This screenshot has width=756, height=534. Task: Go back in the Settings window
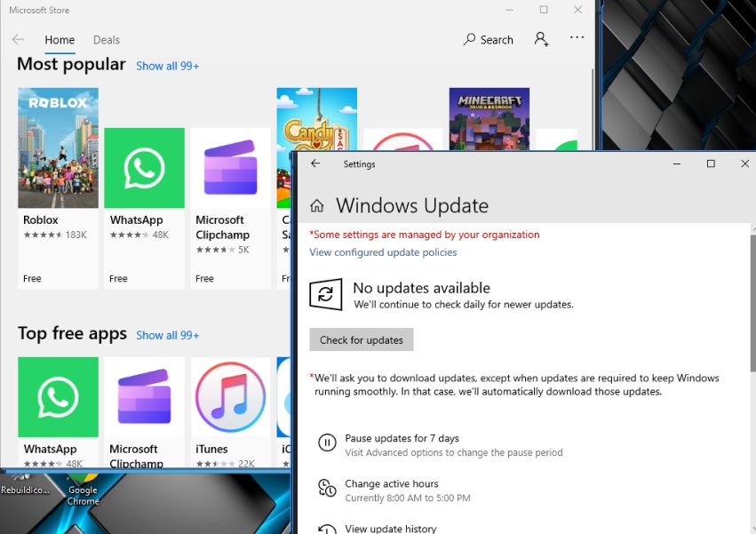pos(315,163)
